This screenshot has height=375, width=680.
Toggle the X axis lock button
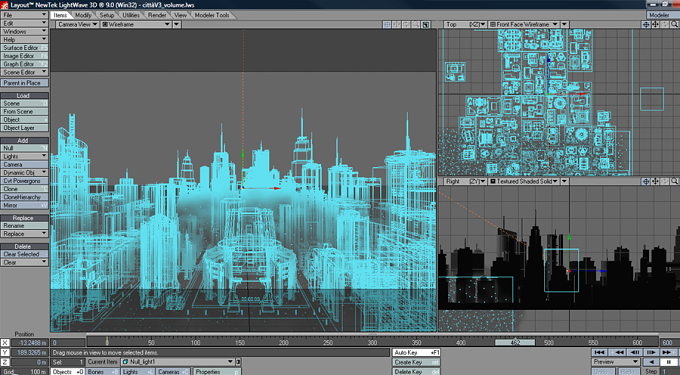[5, 342]
